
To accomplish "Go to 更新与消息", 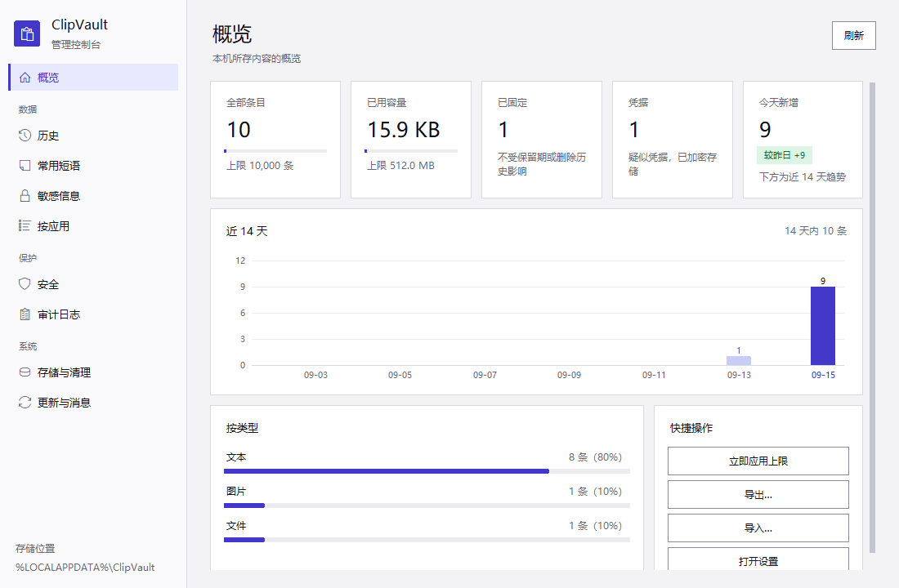I will point(93,403).
